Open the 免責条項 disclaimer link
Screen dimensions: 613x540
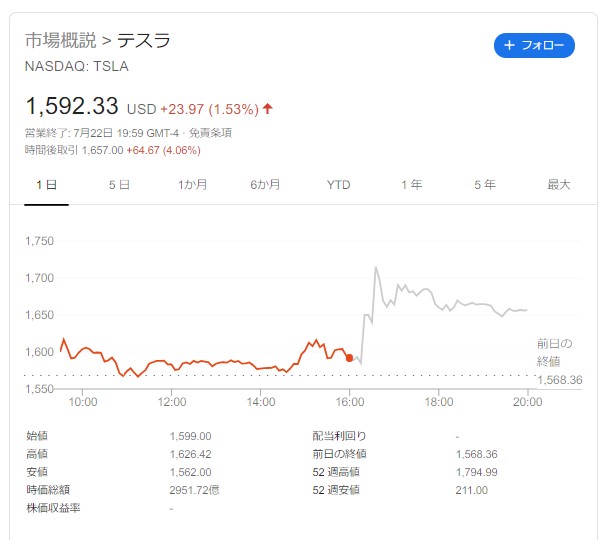pos(210,133)
